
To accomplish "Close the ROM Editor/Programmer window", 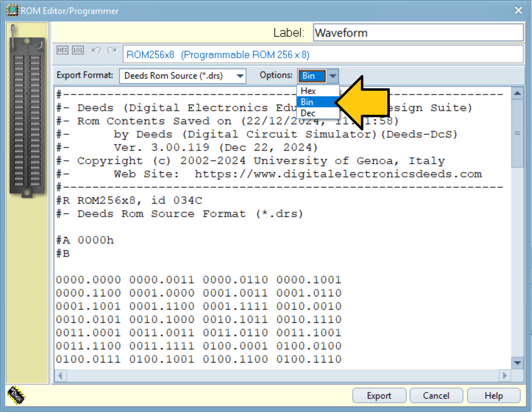I will (x=518, y=10).
